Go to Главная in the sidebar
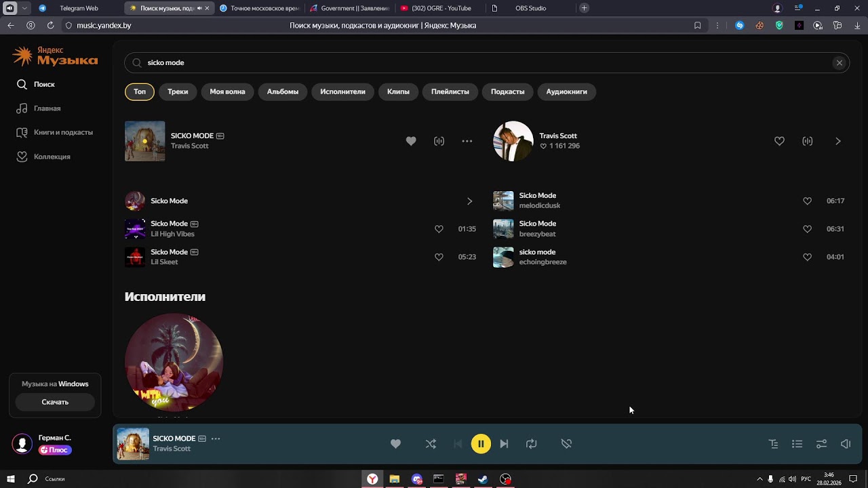 (x=39, y=108)
